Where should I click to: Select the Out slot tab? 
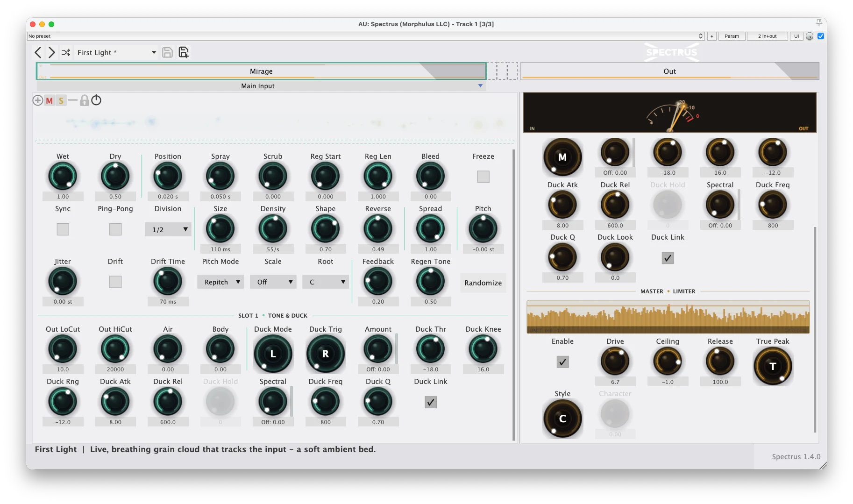click(x=670, y=71)
